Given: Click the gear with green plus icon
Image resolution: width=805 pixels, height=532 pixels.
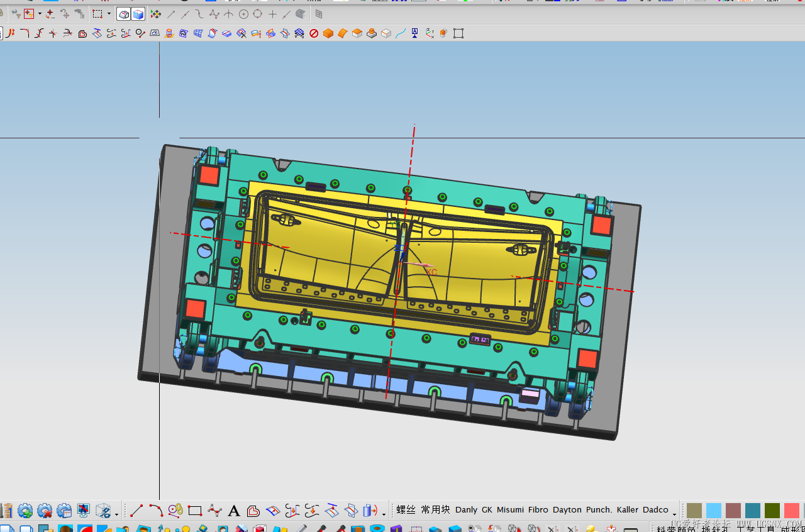Looking at the screenshot, I should pyautogui.click(x=25, y=511).
